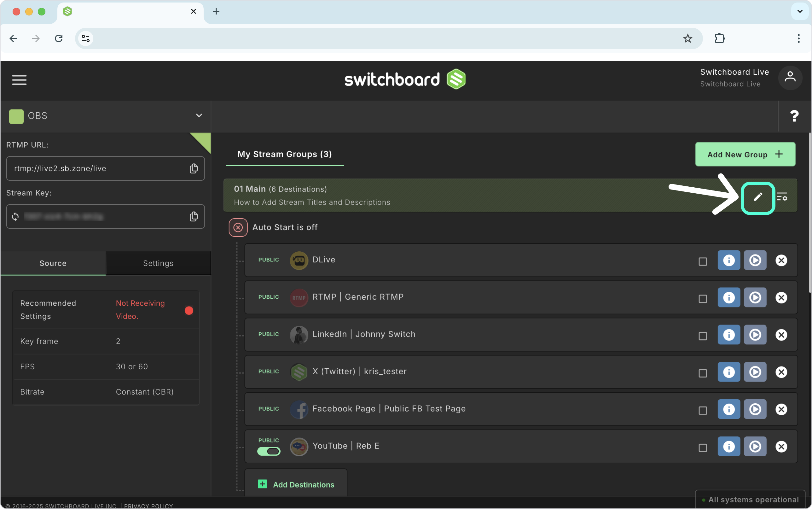The width and height of the screenshot is (812, 509).
Task: Remove the Facebook Page destination
Action: point(781,409)
